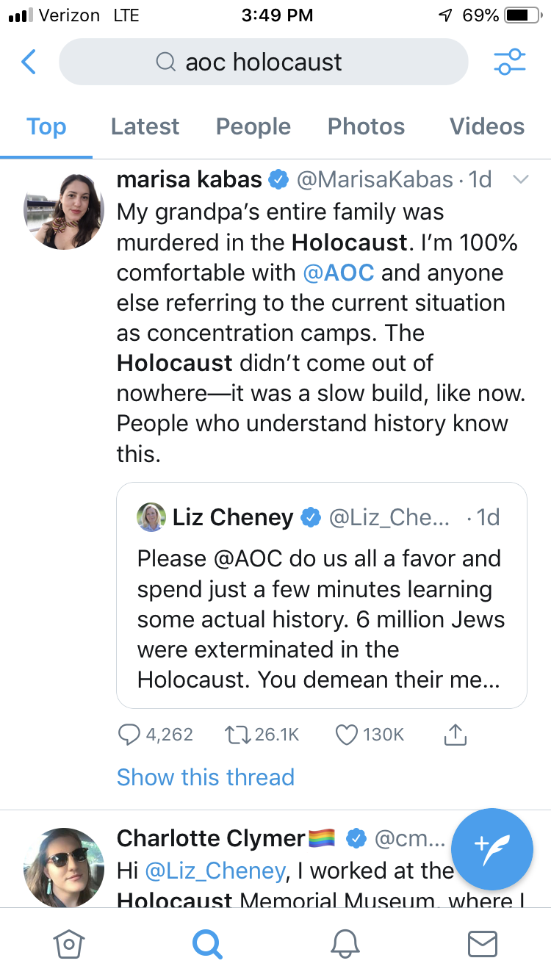
Task: Tap the Show this thread link
Action: 206,777
